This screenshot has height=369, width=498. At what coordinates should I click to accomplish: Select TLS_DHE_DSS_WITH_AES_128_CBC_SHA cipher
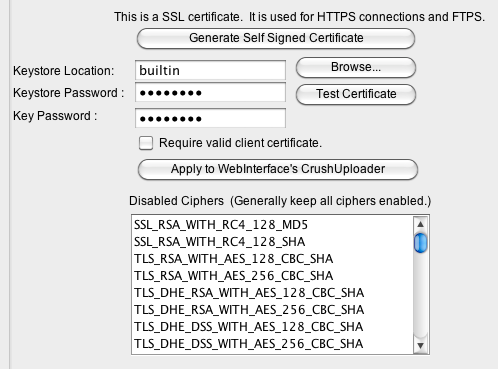point(272,327)
